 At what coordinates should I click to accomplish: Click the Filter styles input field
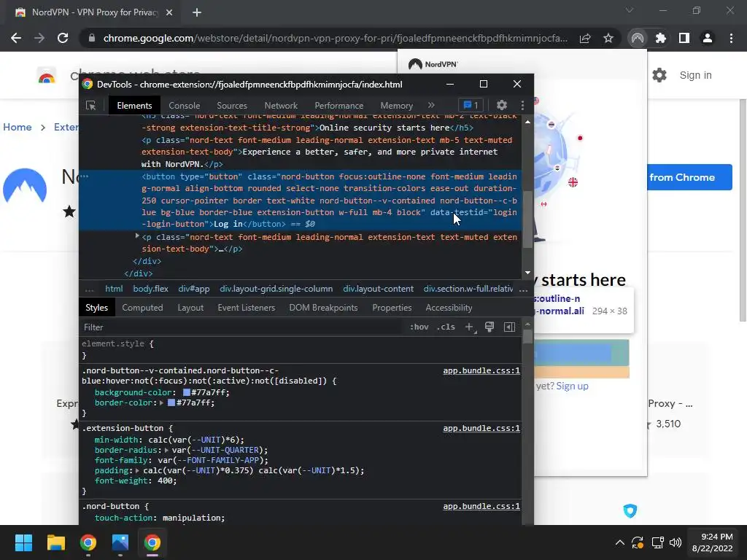tap(241, 327)
